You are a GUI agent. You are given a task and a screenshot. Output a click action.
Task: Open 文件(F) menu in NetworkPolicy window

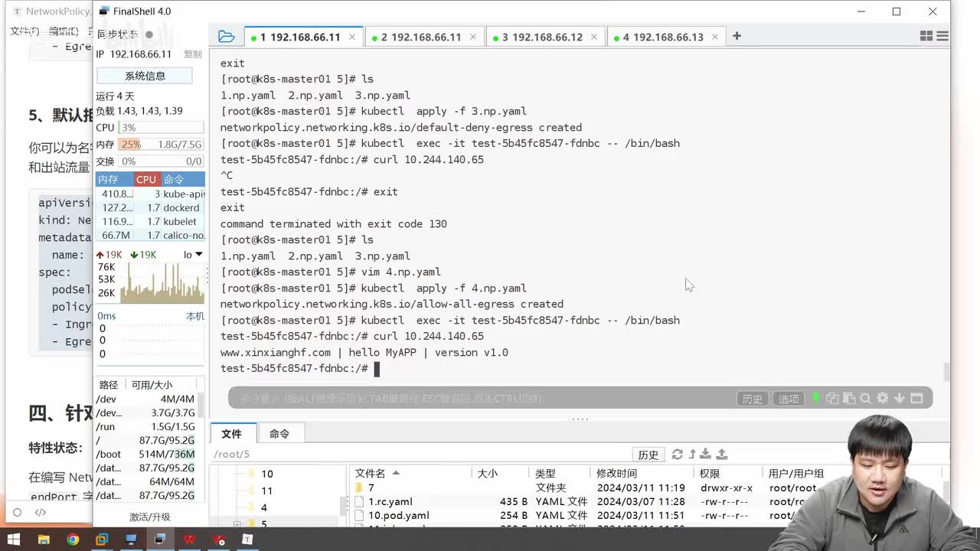(x=24, y=31)
